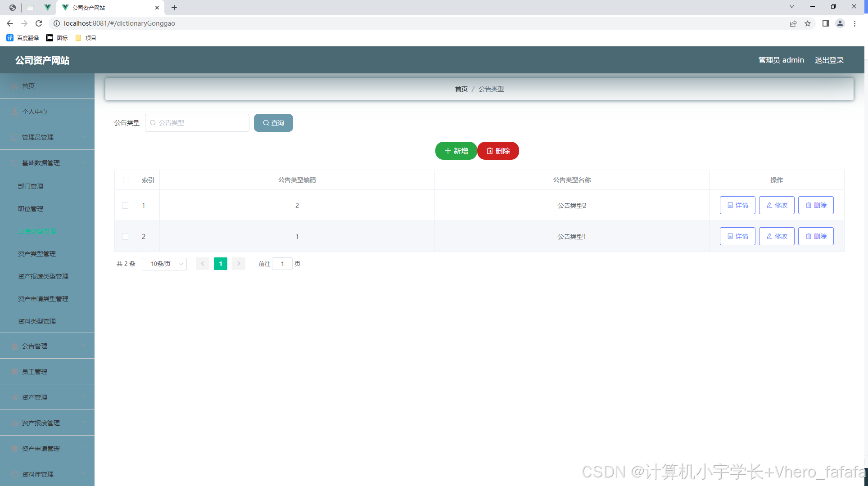Image resolution: width=868 pixels, height=486 pixels.
Task: Click the home icon beside 首页 in the sidebar
Action: (15, 86)
